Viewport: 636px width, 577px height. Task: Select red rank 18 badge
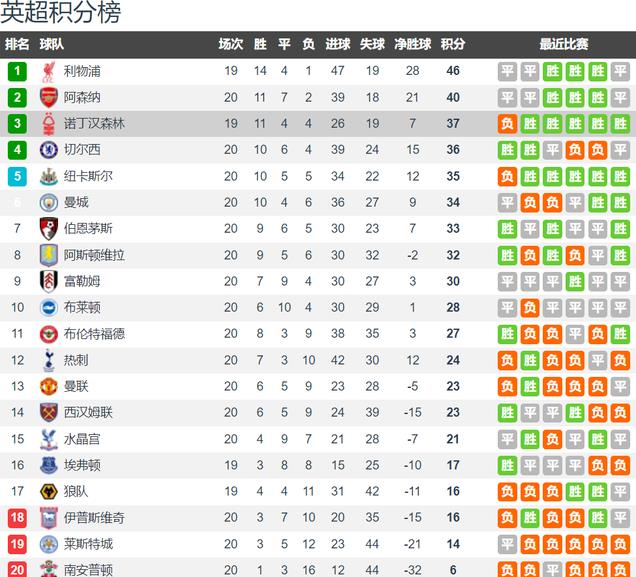point(17,518)
